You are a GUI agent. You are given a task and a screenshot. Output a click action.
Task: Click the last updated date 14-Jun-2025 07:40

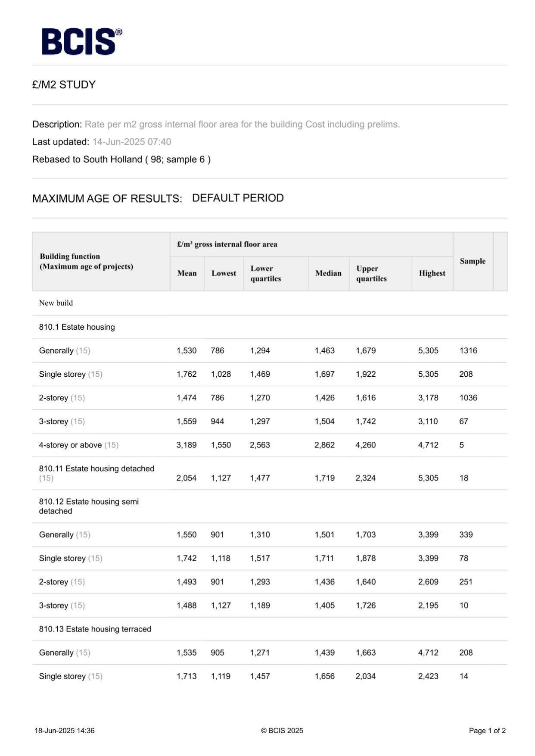(x=131, y=142)
